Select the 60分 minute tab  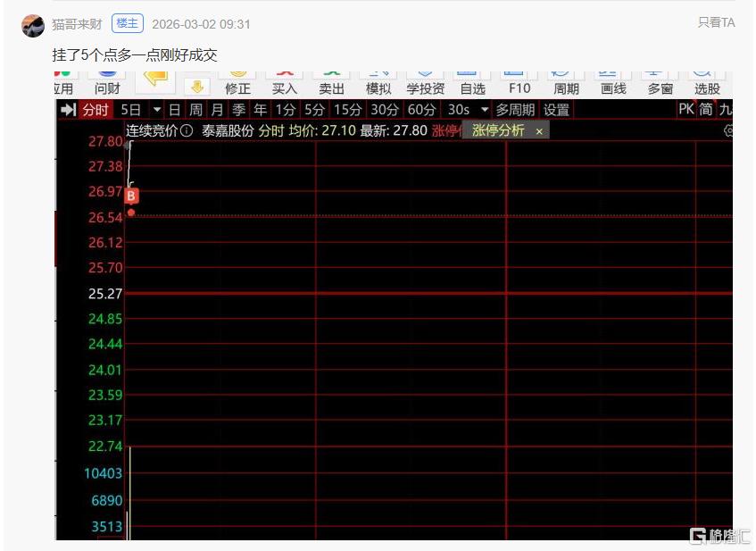tap(421, 110)
